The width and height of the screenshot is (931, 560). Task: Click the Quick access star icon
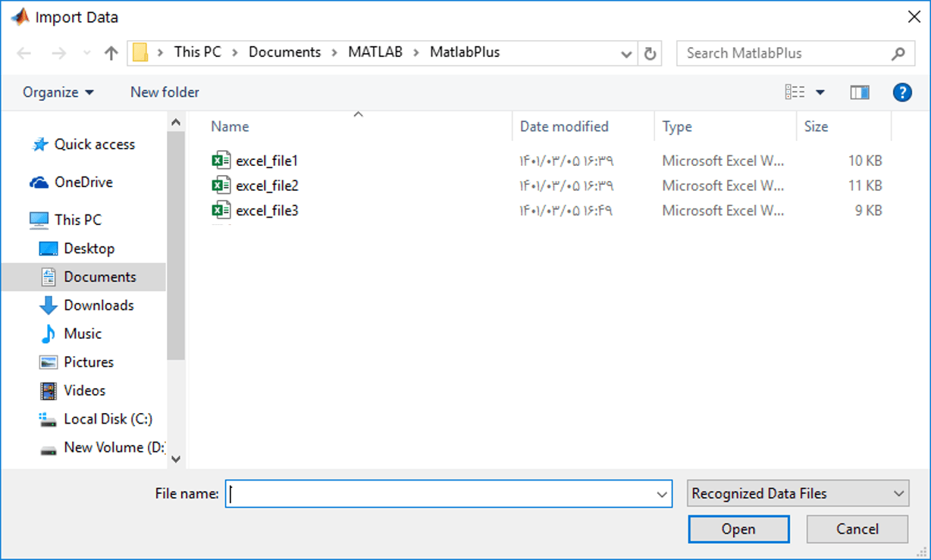tap(42, 144)
